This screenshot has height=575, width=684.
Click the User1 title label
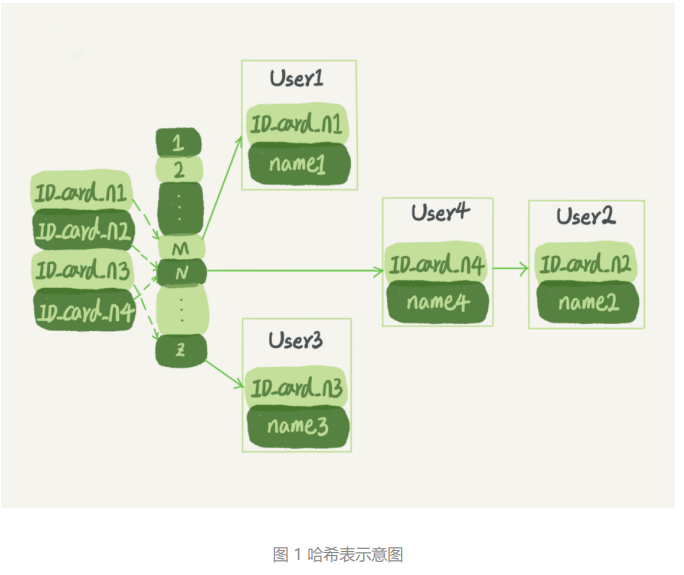pyautogui.click(x=297, y=79)
